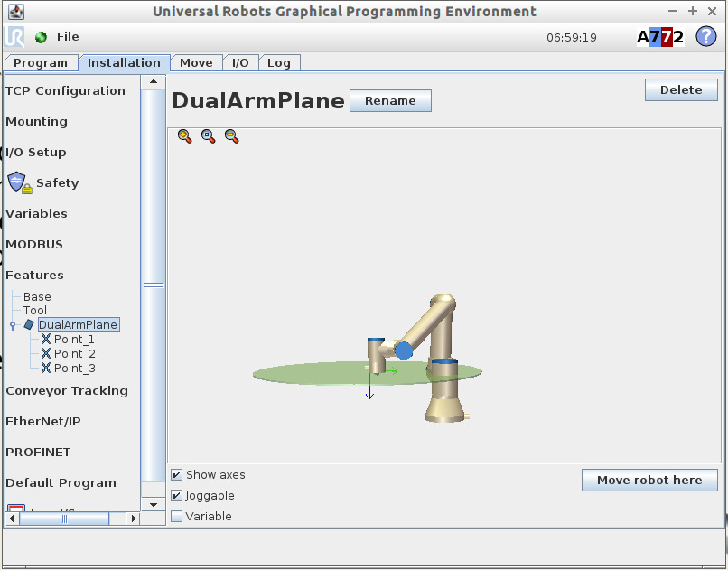Click the zoom out magnifier icon

coord(232,136)
